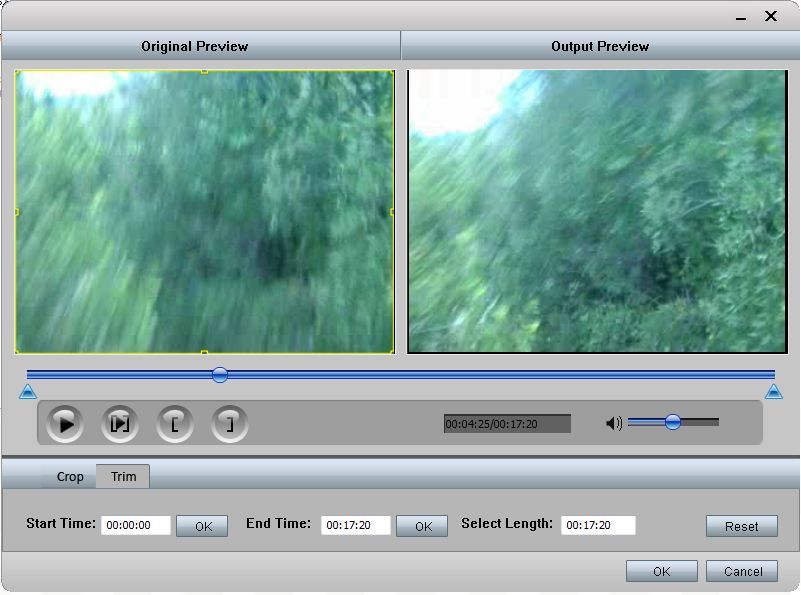
Task: Set trim start with the left bracket icon
Action: (x=175, y=422)
